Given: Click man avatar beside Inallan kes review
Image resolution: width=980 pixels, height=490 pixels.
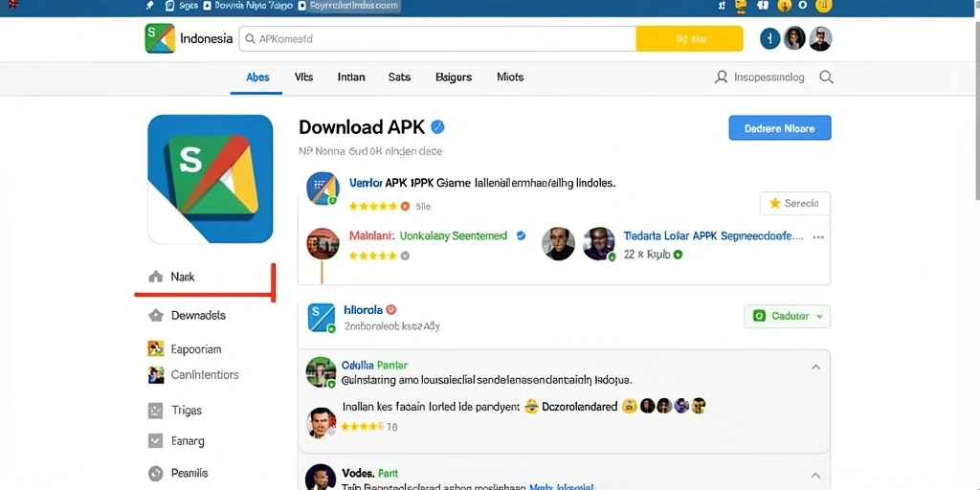Looking at the screenshot, I should pos(322,422).
